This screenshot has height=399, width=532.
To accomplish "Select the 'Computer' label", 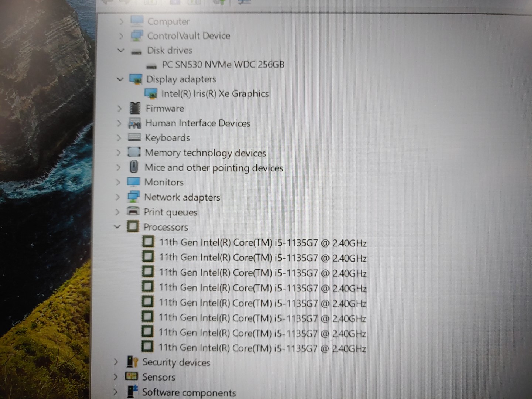I will [168, 22].
